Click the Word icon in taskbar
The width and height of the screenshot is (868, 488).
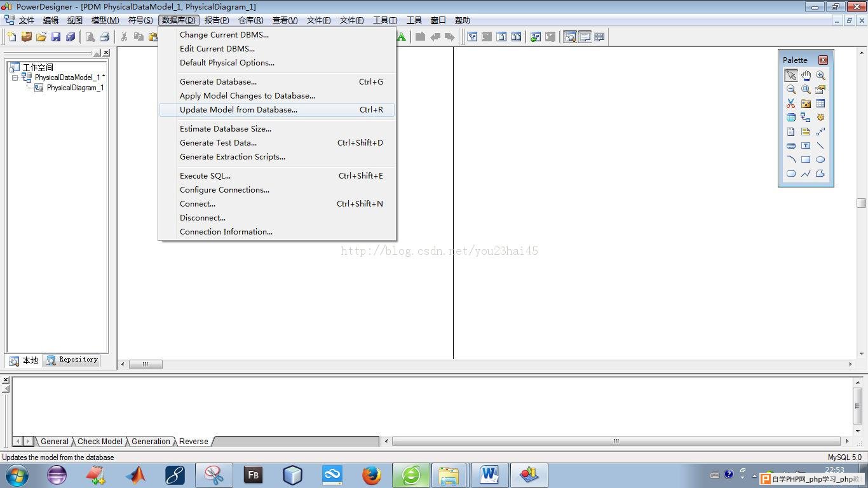coord(489,475)
